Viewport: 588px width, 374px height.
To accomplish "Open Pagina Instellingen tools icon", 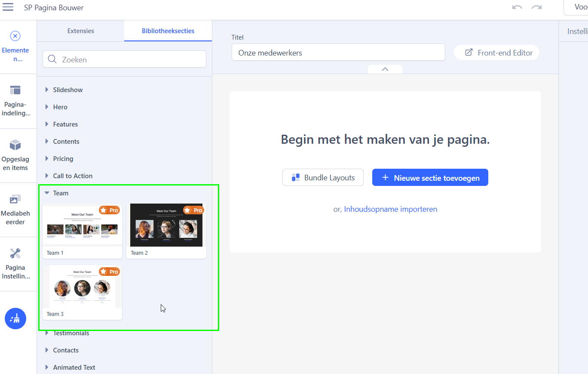I will point(15,253).
